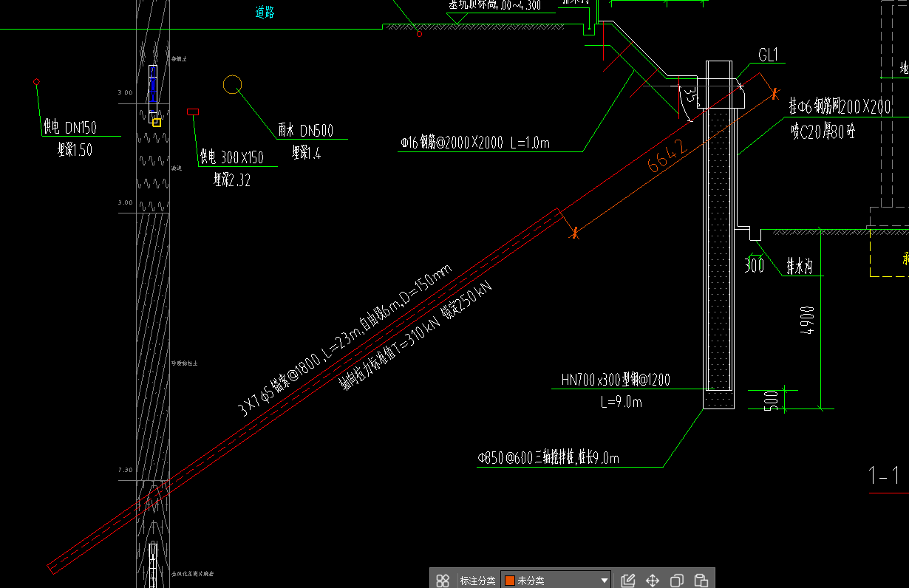Click the paste annotation icon

click(701, 581)
